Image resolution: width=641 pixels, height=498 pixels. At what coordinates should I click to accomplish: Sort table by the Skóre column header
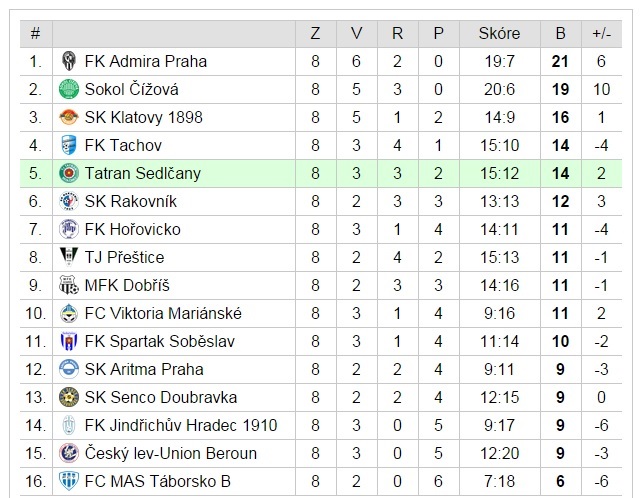point(500,34)
